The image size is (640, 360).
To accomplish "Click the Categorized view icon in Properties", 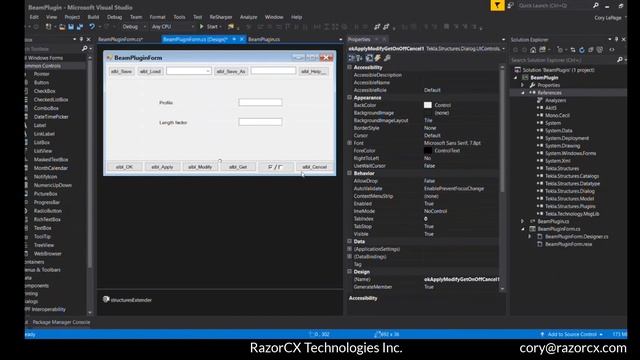I will click(x=352, y=58).
